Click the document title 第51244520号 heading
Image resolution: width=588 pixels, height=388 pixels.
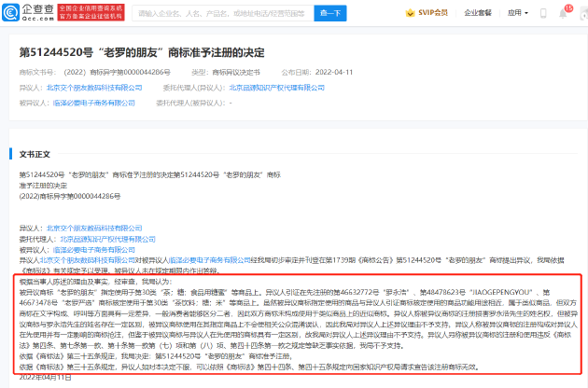tap(142, 52)
